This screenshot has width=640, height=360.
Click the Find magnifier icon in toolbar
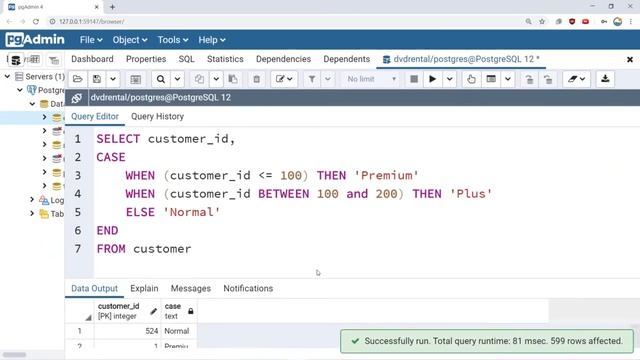point(161,79)
